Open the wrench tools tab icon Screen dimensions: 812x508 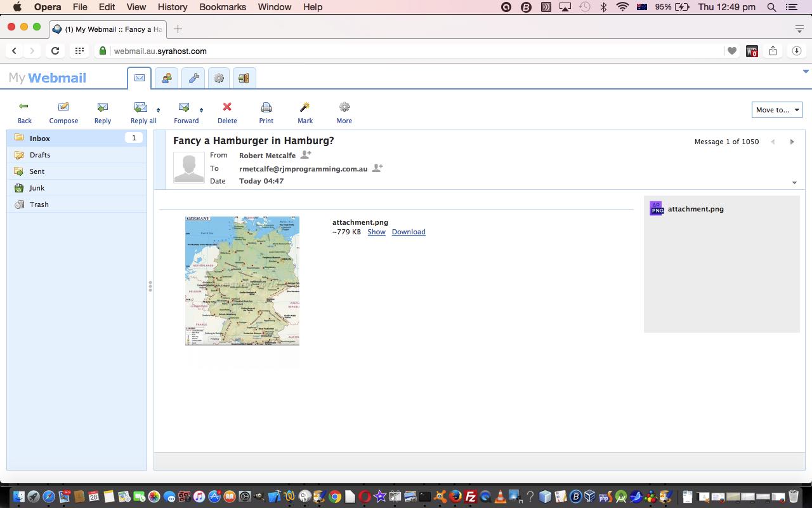point(193,78)
